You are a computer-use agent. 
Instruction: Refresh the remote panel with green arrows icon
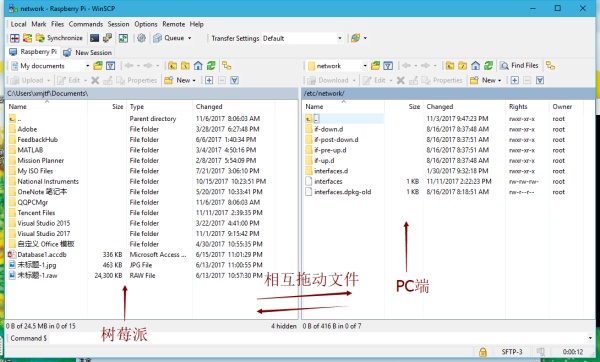[488, 66]
